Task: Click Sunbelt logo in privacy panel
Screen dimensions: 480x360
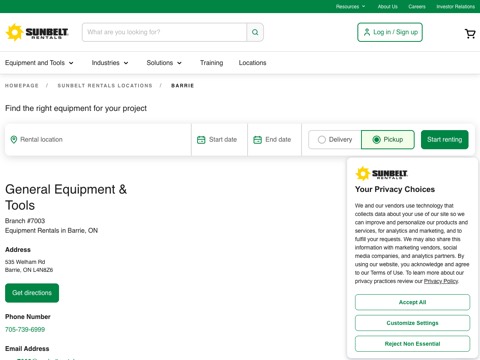Action: coord(382,174)
